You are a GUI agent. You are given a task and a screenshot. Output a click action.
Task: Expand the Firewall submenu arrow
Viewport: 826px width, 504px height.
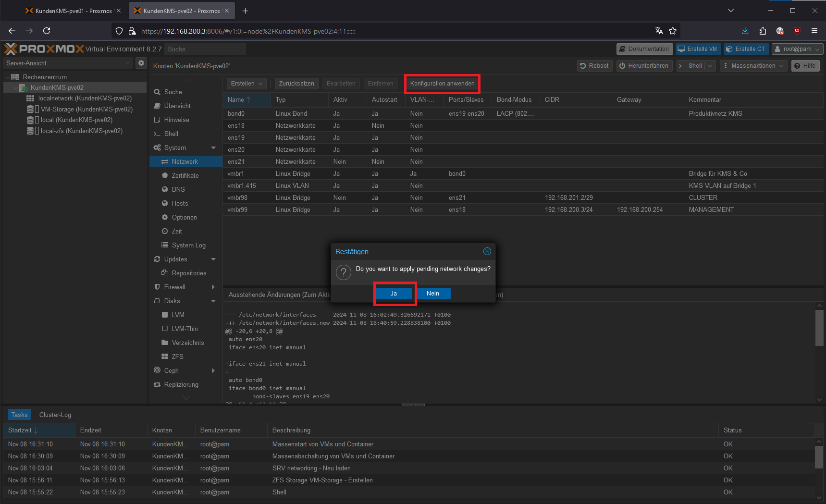click(x=213, y=287)
